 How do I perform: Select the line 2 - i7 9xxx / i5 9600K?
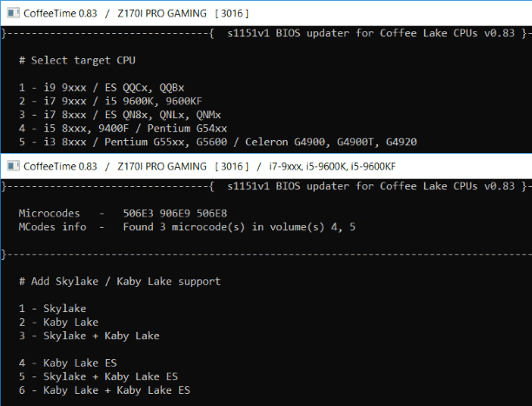pyautogui.click(x=110, y=102)
